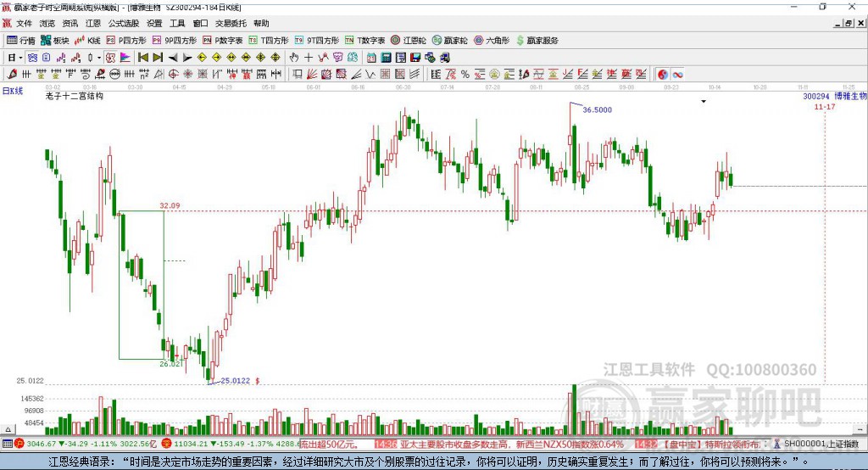The image size is (868, 470).
Task: Open the 江恩轮 (Gann wheel) tool
Action: 409,41
